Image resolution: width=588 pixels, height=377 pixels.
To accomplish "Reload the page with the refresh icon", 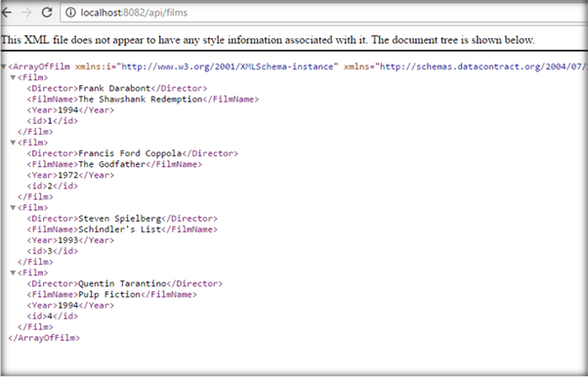I will click(47, 13).
